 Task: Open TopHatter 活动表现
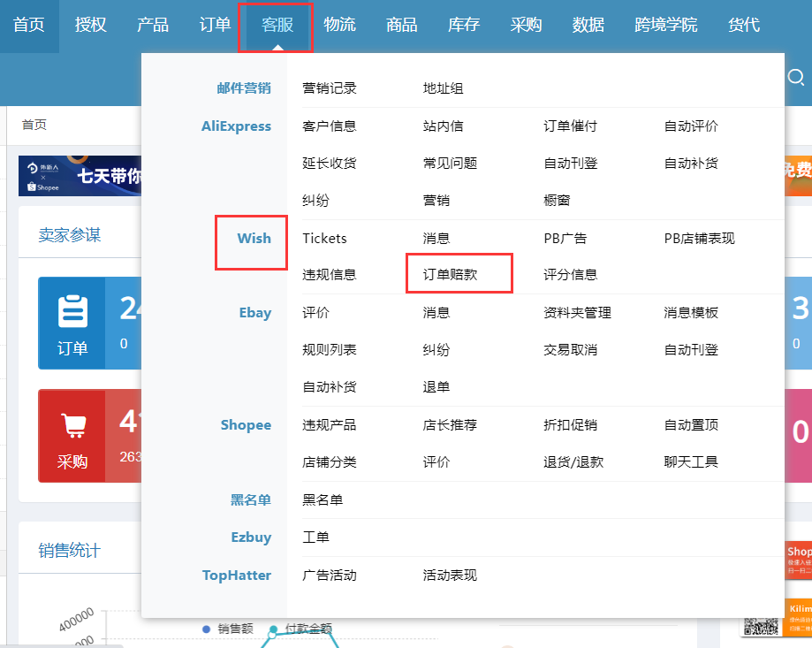coord(450,576)
